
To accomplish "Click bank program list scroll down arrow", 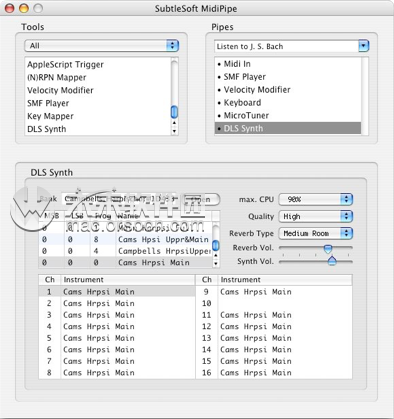I will pyautogui.click(x=216, y=263).
